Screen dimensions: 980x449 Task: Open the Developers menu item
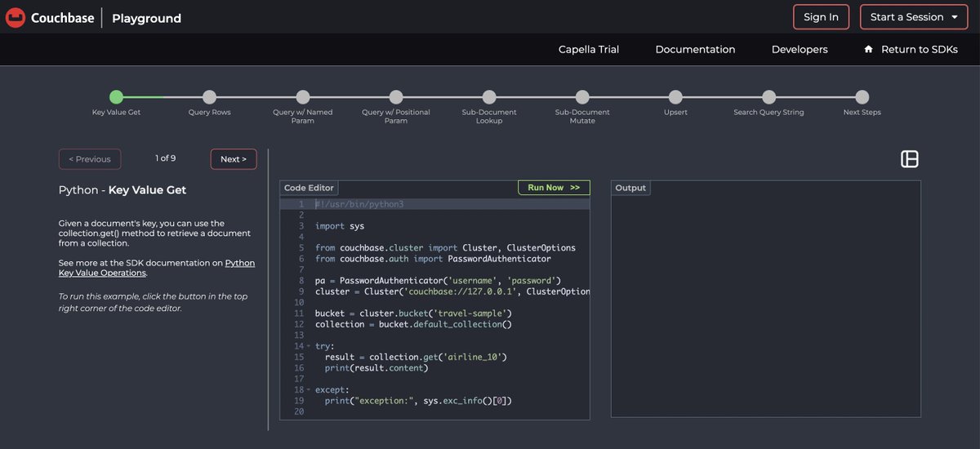tap(800, 50)
